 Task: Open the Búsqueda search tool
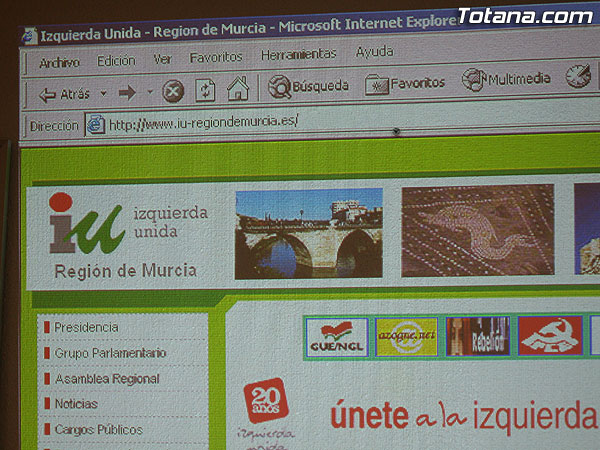pos(308,86)
